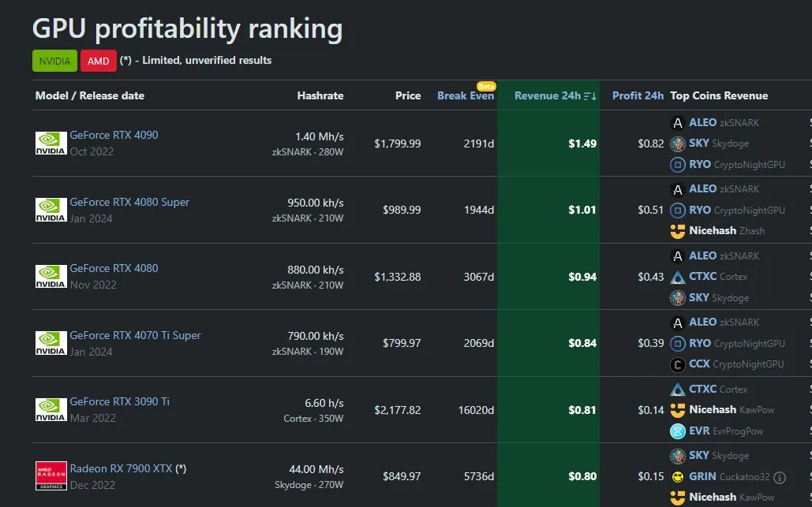The width and height of the screenshot is (812, 507).
Task: Click the Beta badge above Break Even
Action: (486, 86)
